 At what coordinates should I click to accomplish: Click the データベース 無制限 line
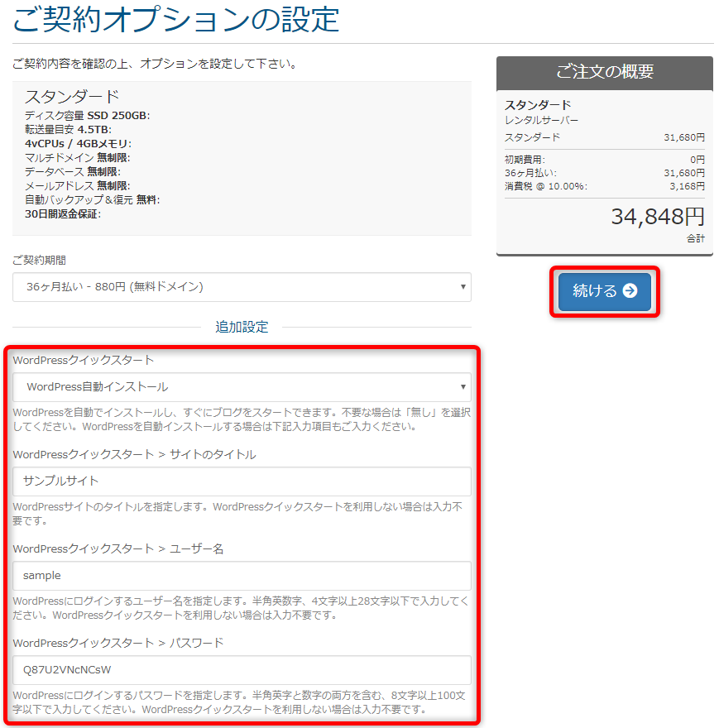(x=73, y=172)
